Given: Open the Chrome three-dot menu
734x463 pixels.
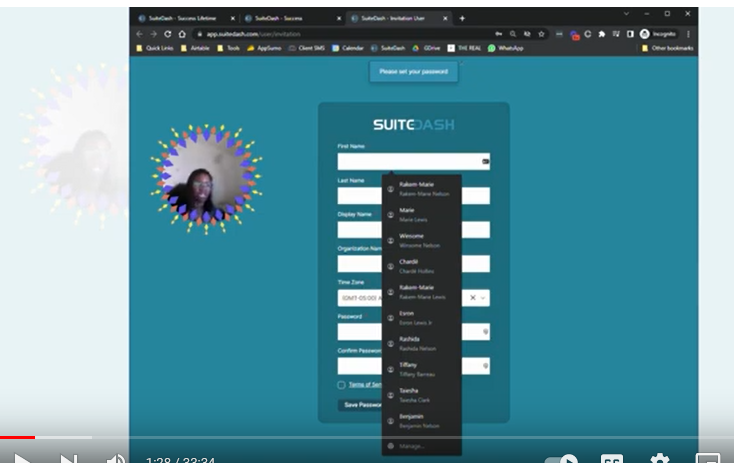Looking at the screenshot, I should [x=688, y=34].
